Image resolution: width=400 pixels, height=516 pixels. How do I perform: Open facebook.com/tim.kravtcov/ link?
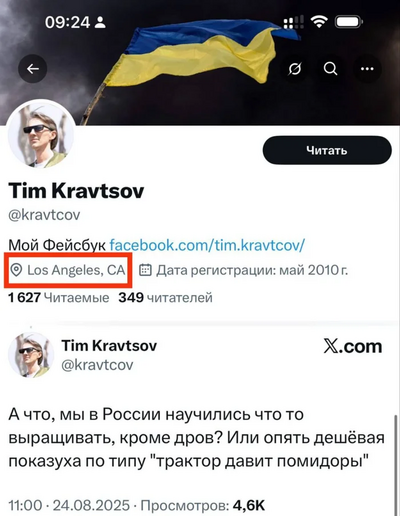pyautogui.click(x=207, y=245)
